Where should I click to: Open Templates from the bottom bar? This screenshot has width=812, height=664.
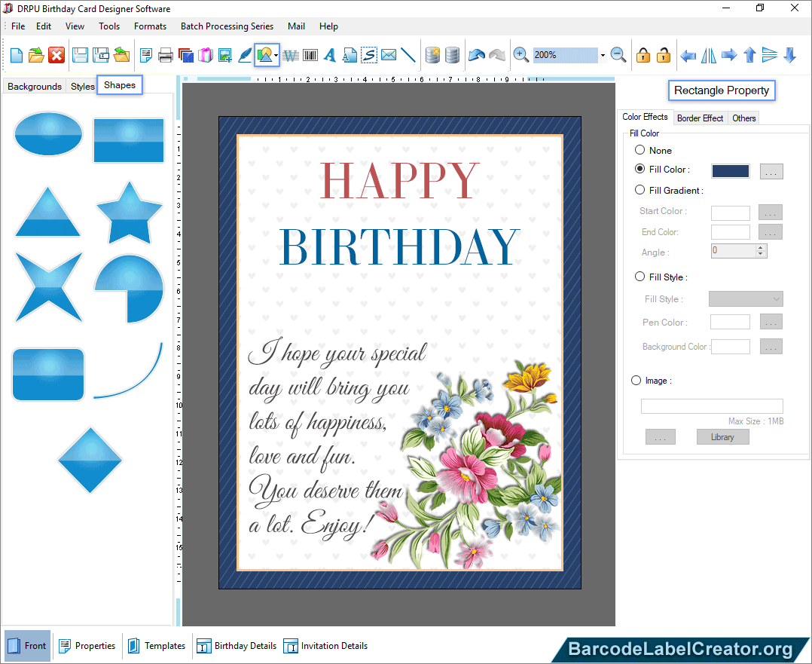click(x=157, y=646)
